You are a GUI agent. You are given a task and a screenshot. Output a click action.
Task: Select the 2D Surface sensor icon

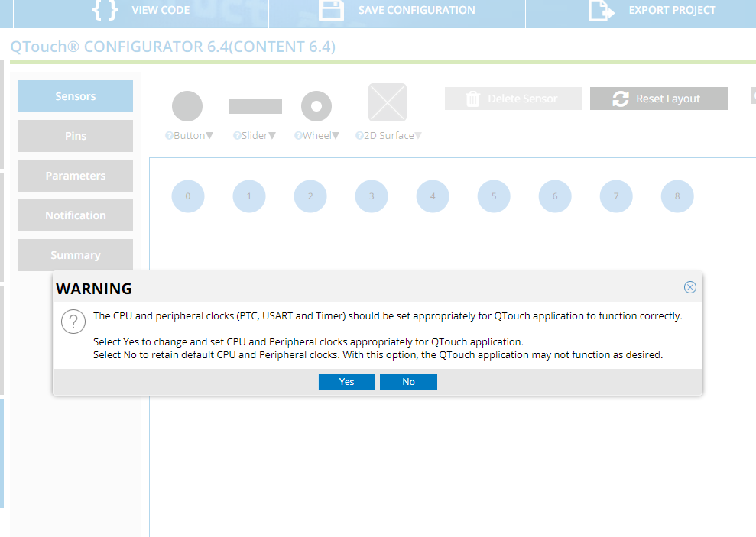tap(387, 102)
